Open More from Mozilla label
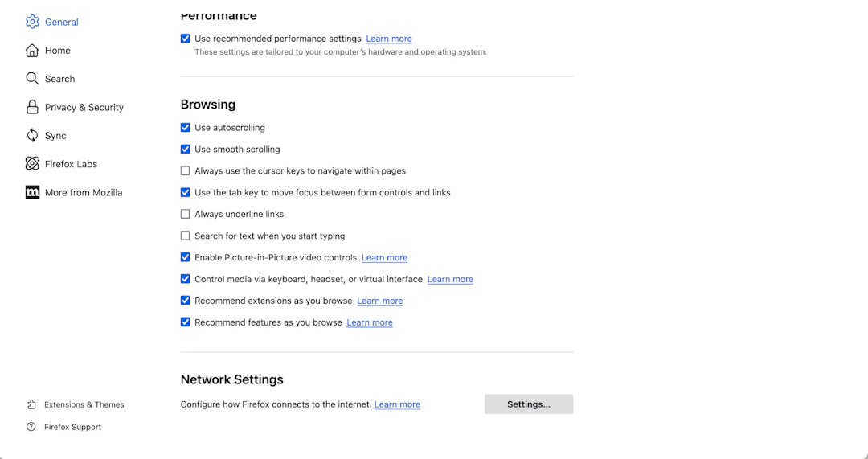868x459 pixels. pos(84,192)
